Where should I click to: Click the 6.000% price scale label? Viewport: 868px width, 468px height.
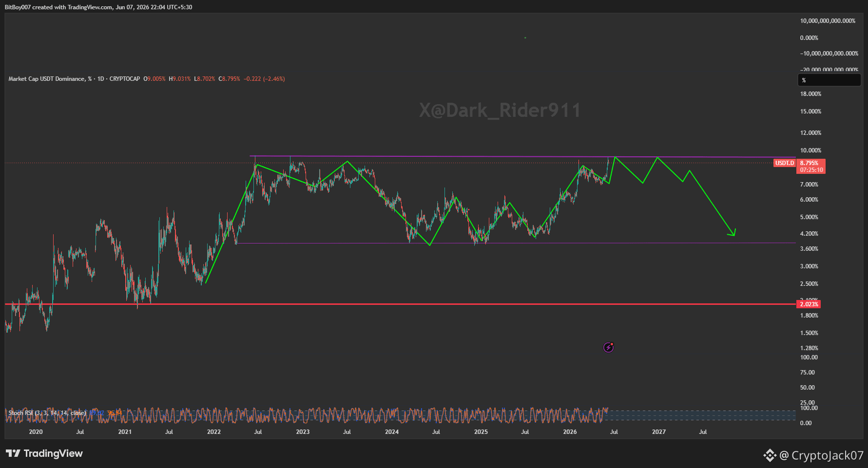(x=810, y=200)
